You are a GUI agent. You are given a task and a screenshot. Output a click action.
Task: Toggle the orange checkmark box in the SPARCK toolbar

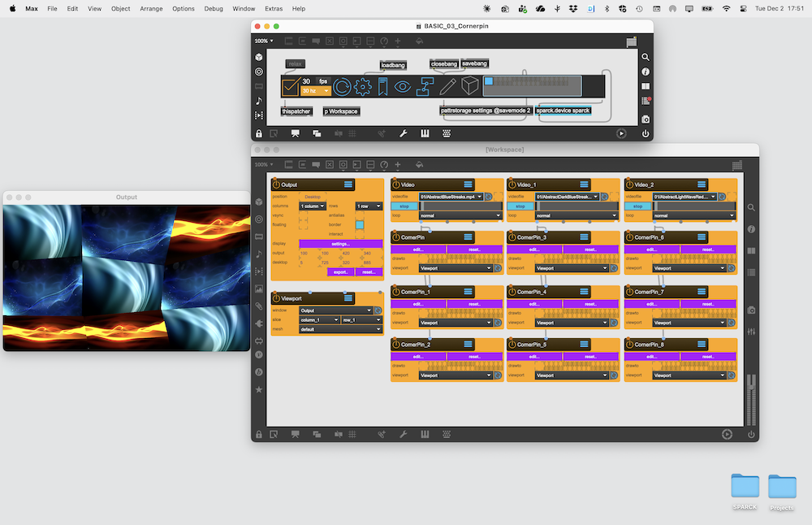click(291, 86)
